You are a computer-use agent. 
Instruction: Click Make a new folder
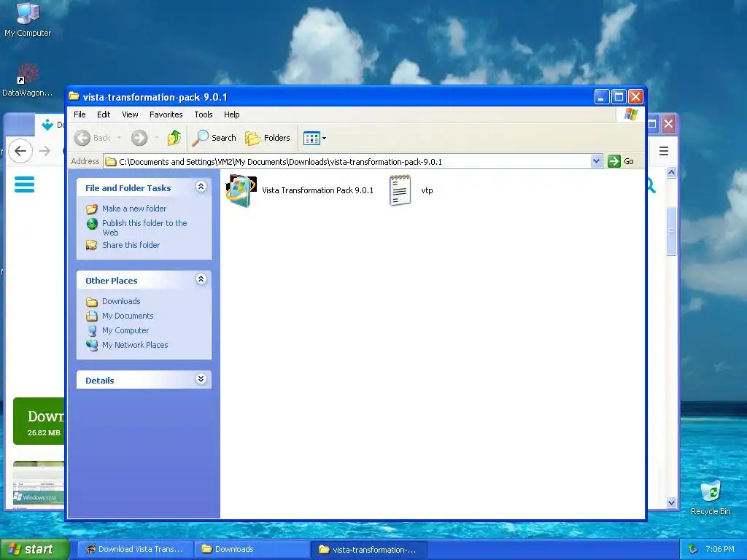coord(134,209)
